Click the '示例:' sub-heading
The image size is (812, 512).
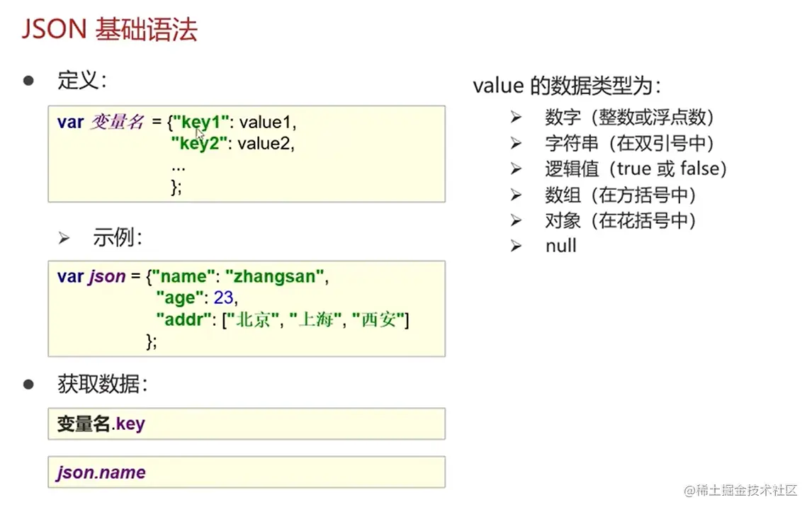tap(118, 238)
